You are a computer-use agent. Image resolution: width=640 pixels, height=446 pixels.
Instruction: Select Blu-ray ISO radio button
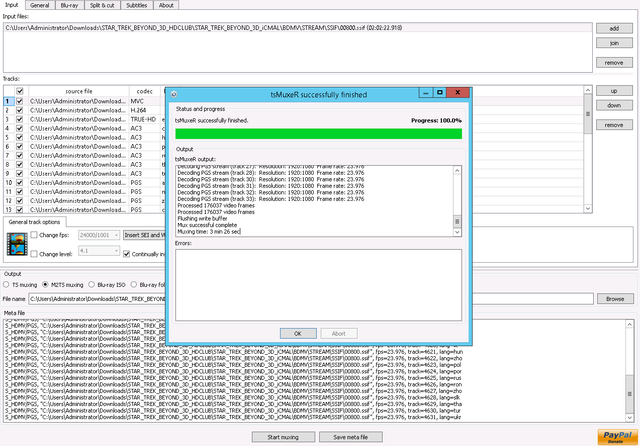pos(91,284)
